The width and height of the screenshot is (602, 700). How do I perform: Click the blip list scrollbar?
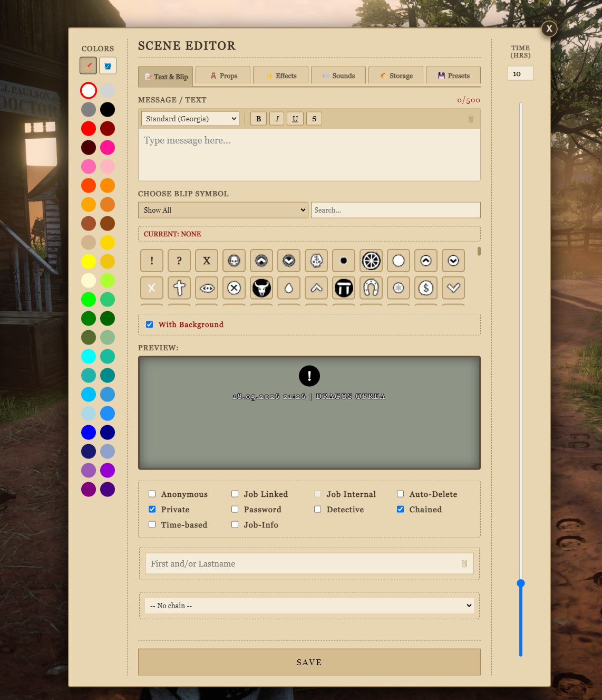click(479, 251)
